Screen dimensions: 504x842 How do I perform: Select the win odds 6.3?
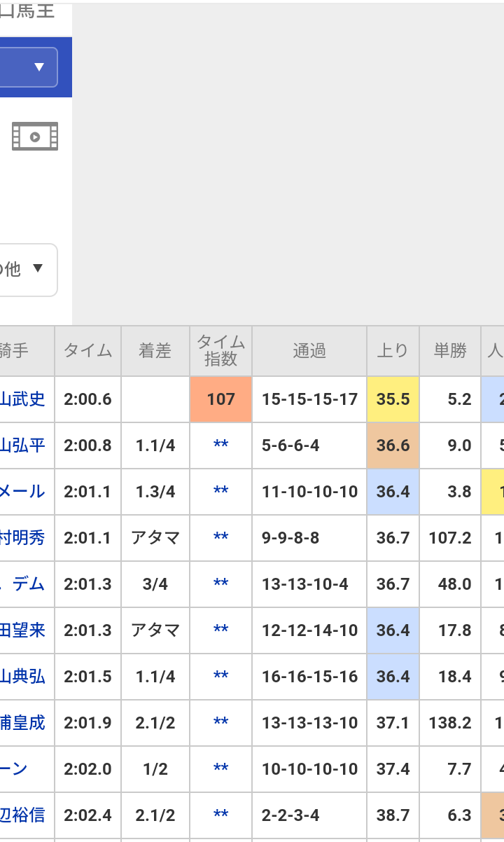click(x=459, y=815)
